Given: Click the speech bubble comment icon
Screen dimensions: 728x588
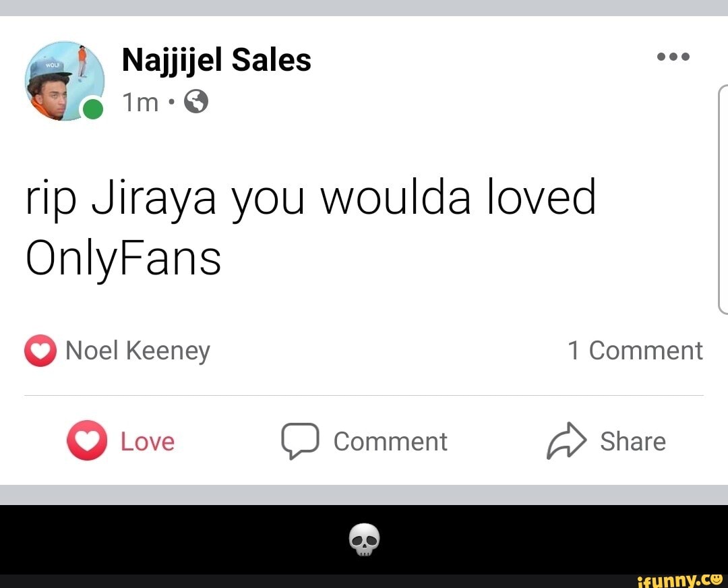Looking at the screenshot, I should pyautogui.click(x=300, y=441).
